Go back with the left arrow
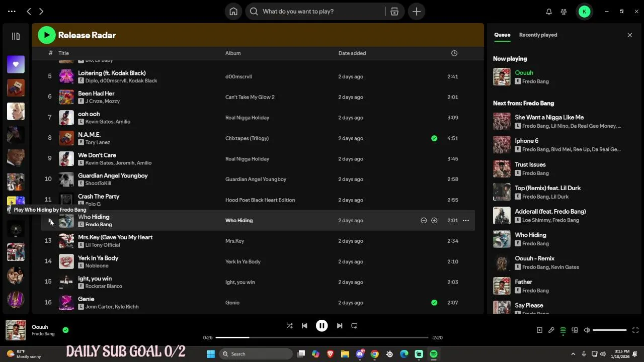This screenshot has height=362, width=644. (x=29, y=11)
